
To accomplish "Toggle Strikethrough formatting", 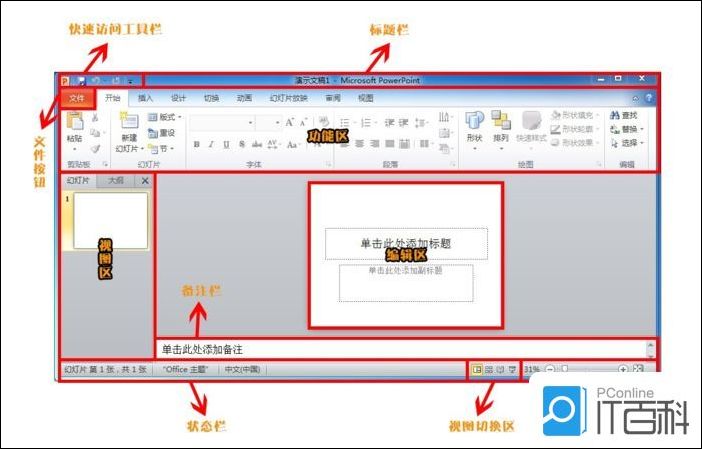I will (x=257, y=144).
